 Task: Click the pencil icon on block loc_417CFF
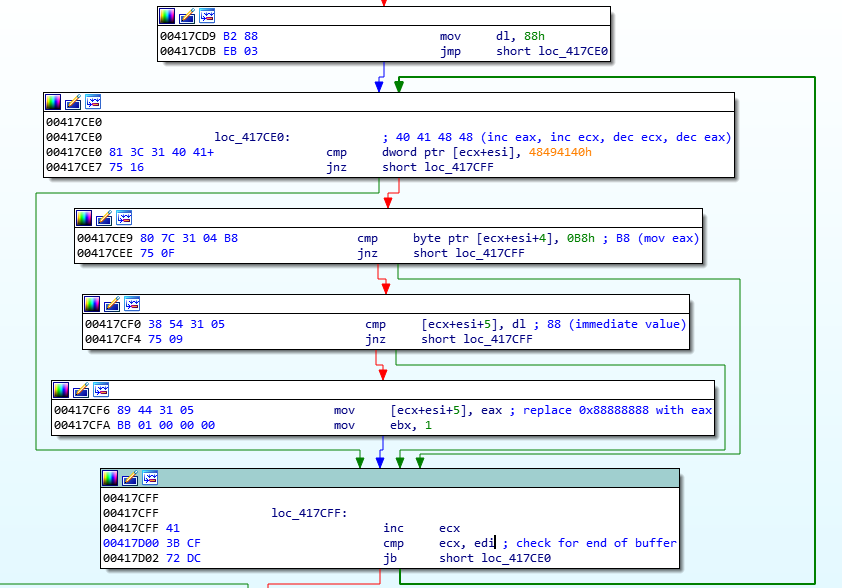tap(130, 478)
